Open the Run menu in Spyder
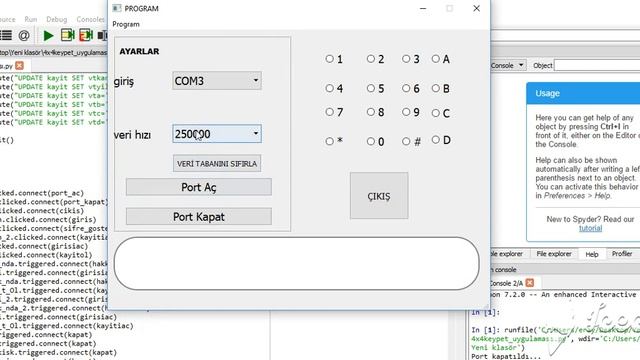640x360 pixels. click(31, 19)
